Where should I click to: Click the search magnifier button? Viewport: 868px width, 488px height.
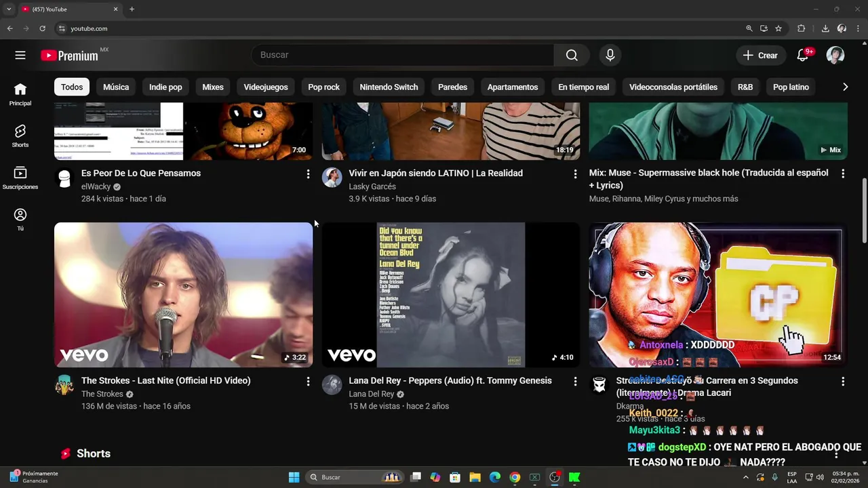point(572,55)
